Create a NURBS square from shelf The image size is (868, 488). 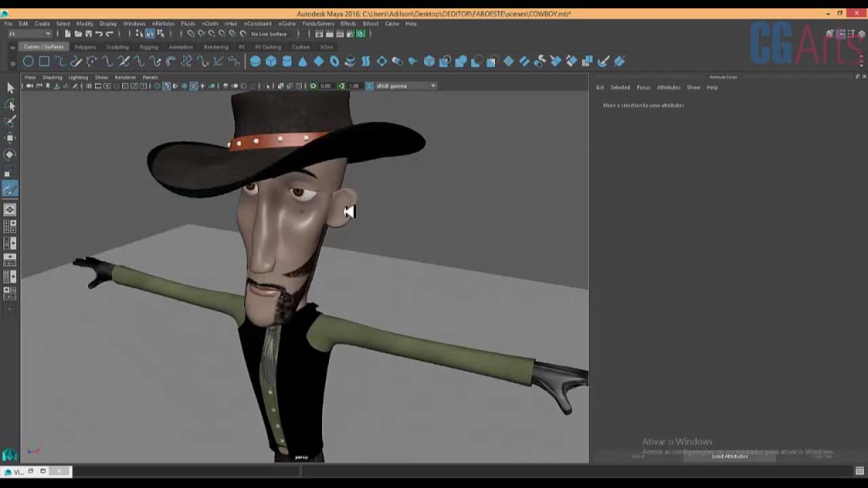[44, 61]
